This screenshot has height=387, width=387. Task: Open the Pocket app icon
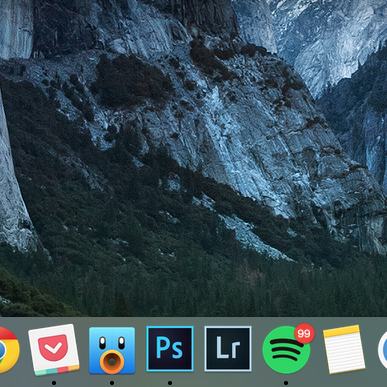click(54, 350)
